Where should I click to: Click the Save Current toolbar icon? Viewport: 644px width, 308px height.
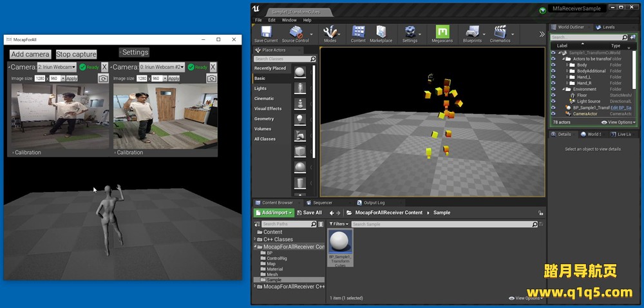click(266, 33)
